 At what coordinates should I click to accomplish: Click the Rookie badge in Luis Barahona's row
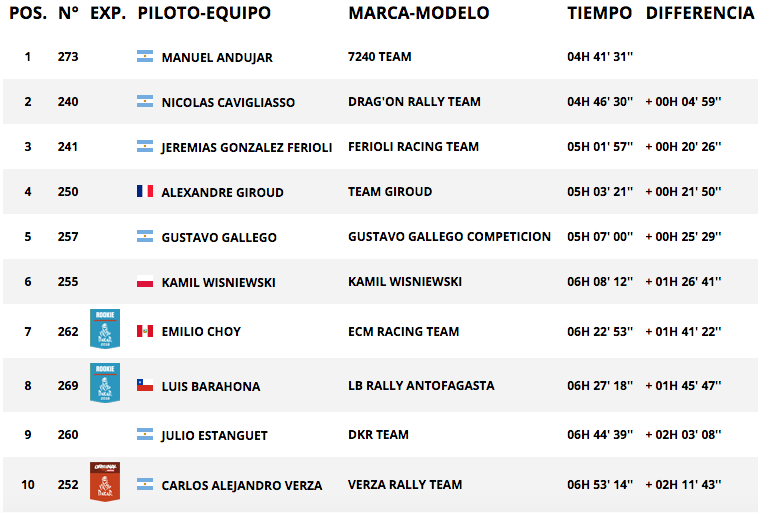pyautogui.click(x=104, y=382)
